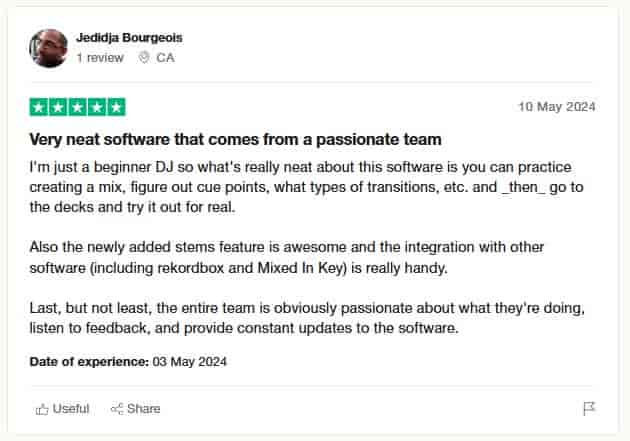The width and height of the screenshot is (630, 441).
Task: Click the reviewer's profile avatar photo
Action: click(x=49, y=47)
